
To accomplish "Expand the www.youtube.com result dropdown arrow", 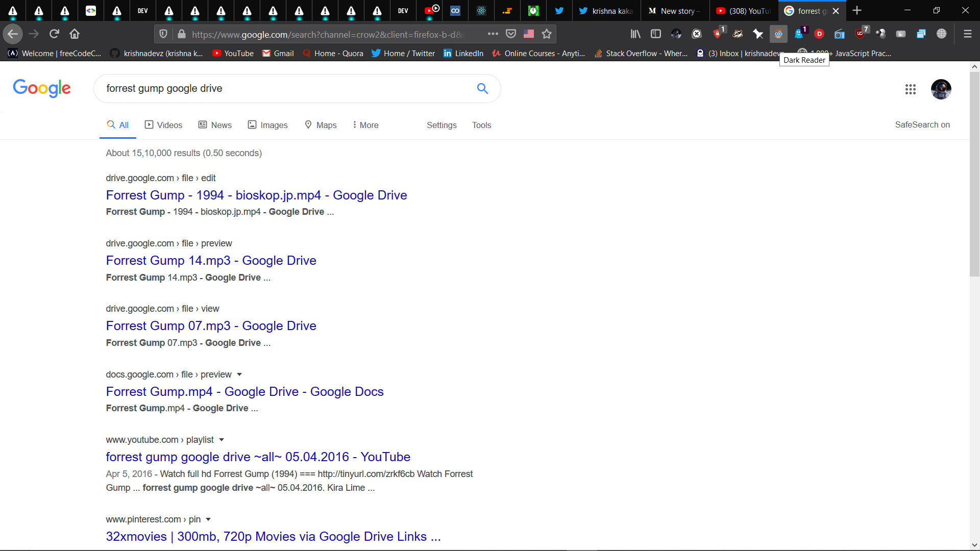I will [x=222, y=440].
